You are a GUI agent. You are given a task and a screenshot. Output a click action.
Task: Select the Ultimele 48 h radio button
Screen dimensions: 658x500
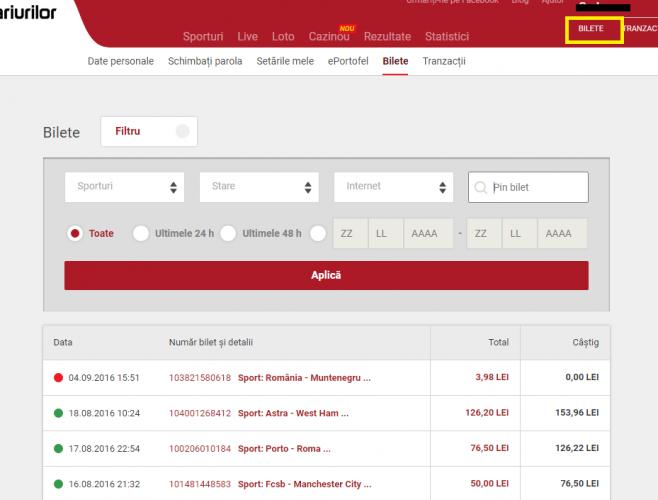228,233
